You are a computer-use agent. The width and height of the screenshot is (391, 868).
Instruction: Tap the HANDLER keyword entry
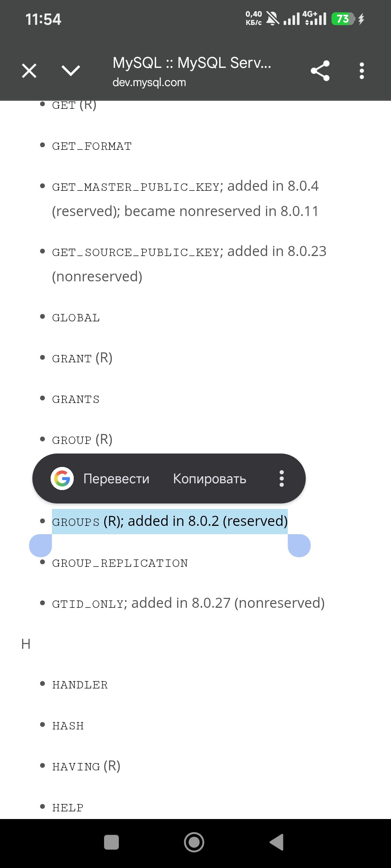[80, 685]
